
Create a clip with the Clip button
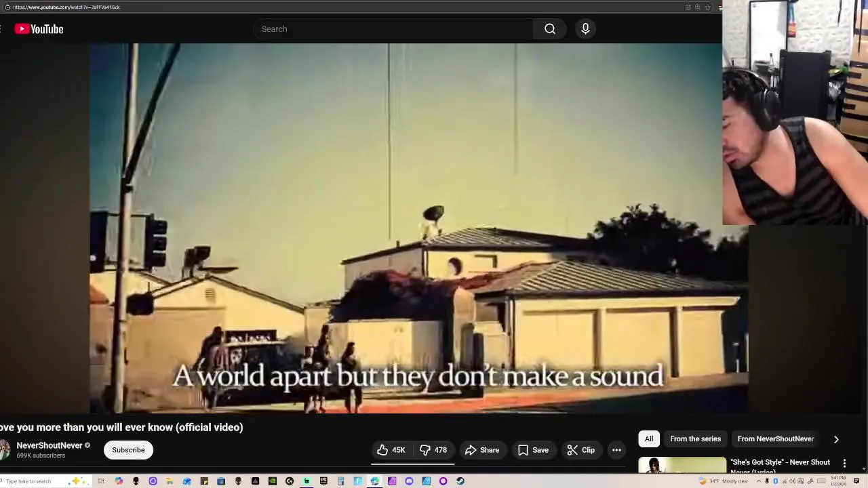[x=581, y=450]
